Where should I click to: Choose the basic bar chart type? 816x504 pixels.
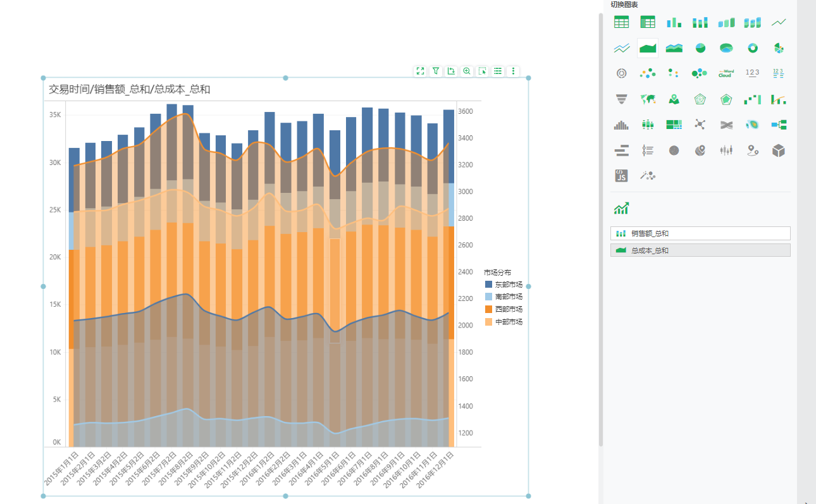674,22
